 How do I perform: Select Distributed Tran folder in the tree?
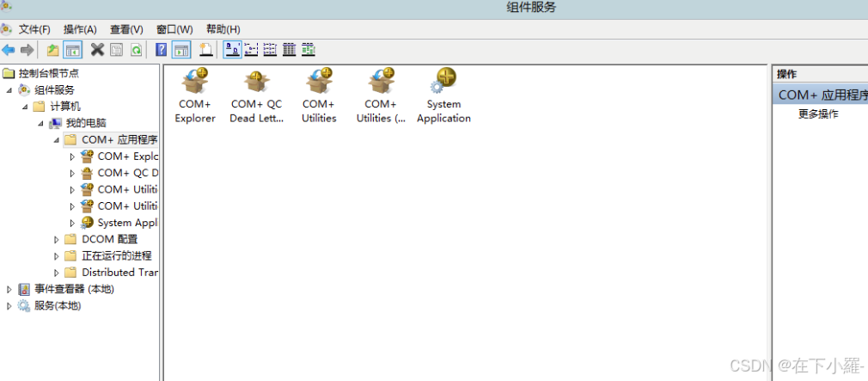pos(120,273)
